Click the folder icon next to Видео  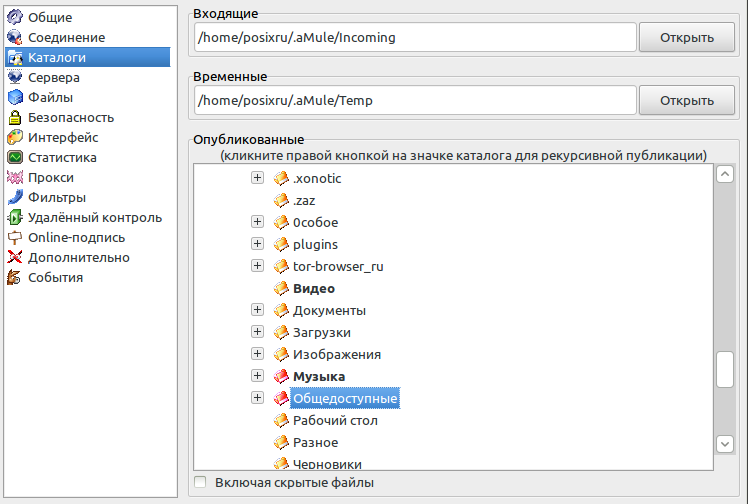pyautogui.click(x=281, y=288)
